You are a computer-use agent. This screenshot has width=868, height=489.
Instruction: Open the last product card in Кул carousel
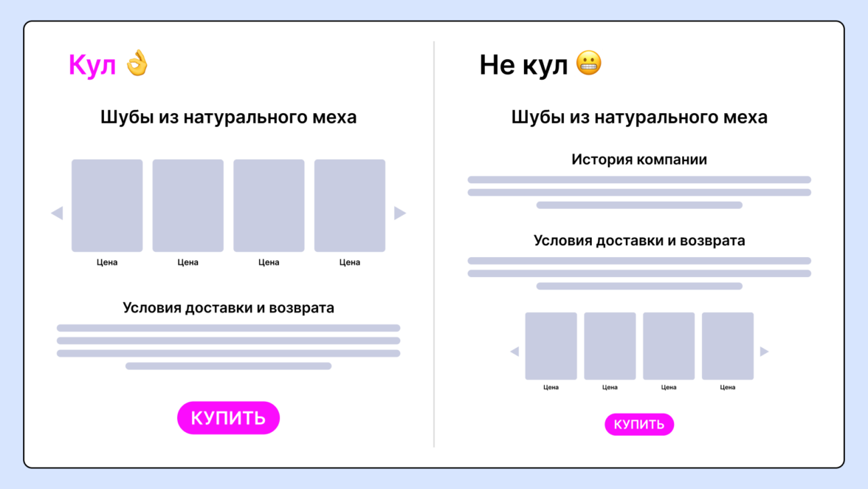(x=350, y=205)
